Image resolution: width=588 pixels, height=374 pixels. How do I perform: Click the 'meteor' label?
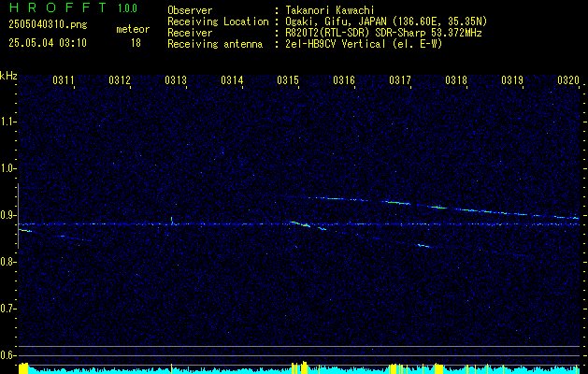[x=133, y=29]
